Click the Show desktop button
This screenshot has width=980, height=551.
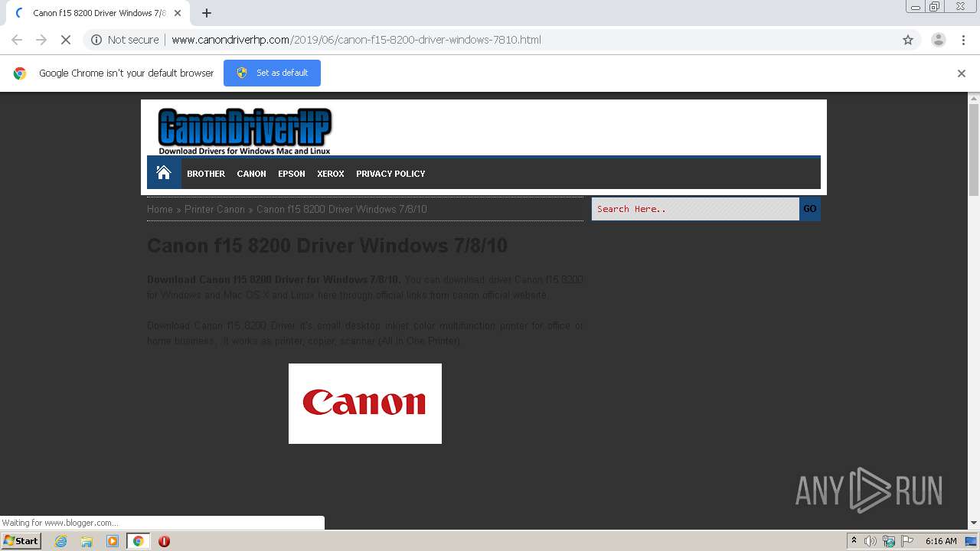pyautogui.click(x=972, y=541)
